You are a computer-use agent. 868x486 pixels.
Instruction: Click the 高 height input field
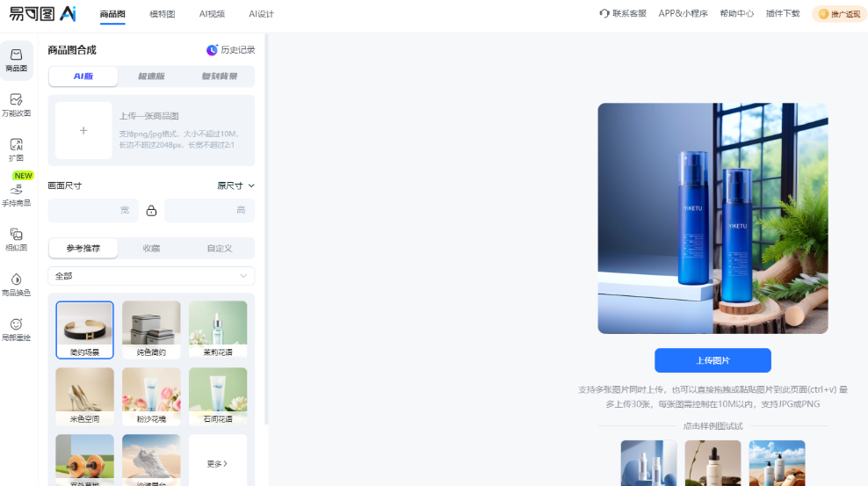[x=209, y=210]
